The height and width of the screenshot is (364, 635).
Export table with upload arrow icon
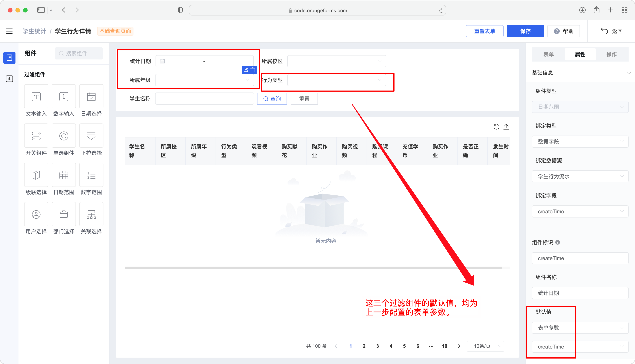[506, 127]
